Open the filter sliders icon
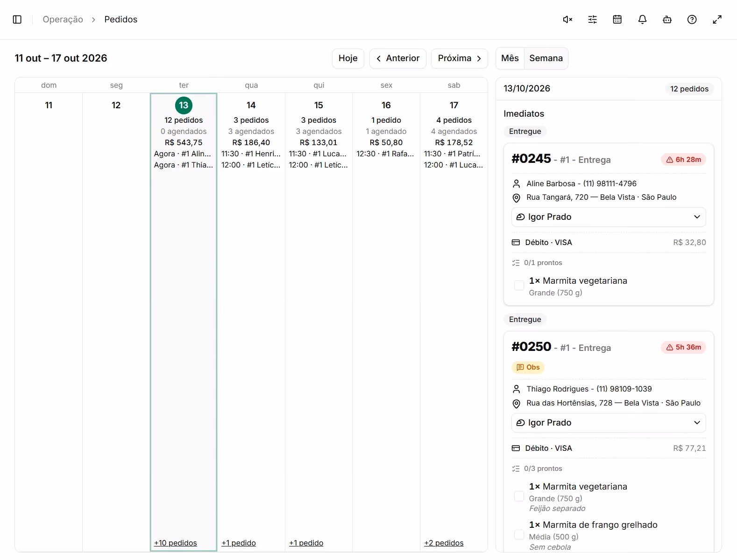737x560 pixels. coord(592,19)
